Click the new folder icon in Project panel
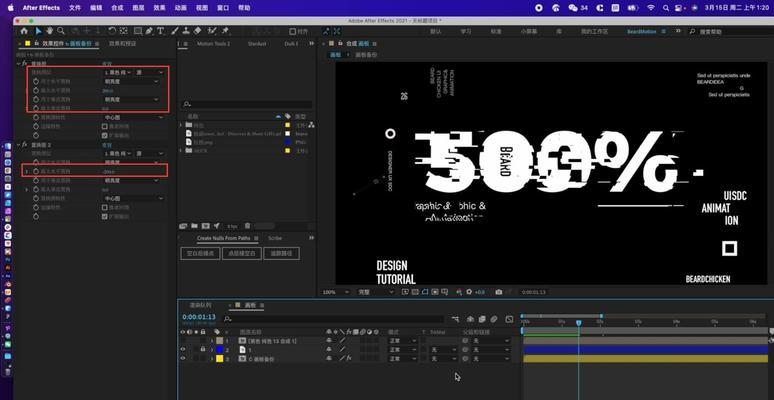 pos(194,226)
